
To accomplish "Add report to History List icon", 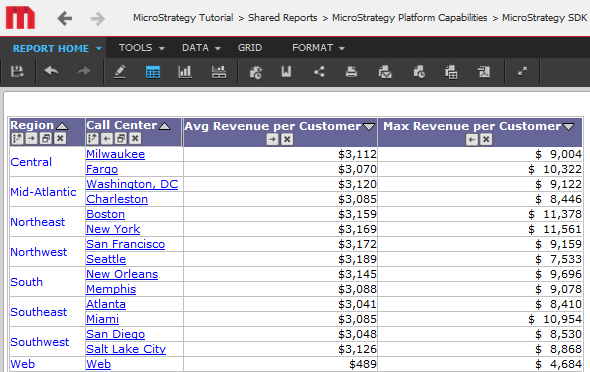I will pyautogui.click(x=256, y=71).
